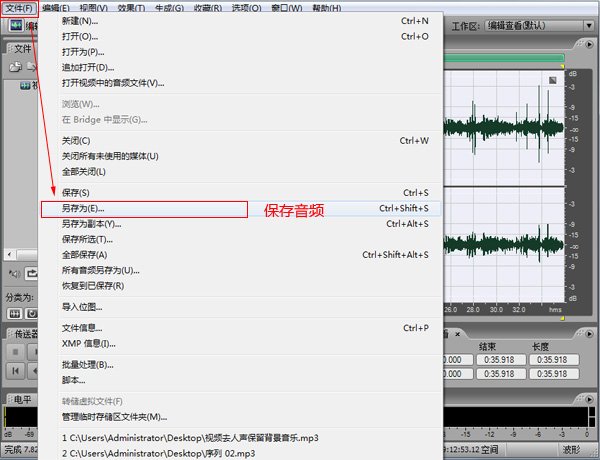Viewport: 600px width, 460px height.
Task: Choose 另存为(E)... menu entry
Action: [x=241, y=209]
